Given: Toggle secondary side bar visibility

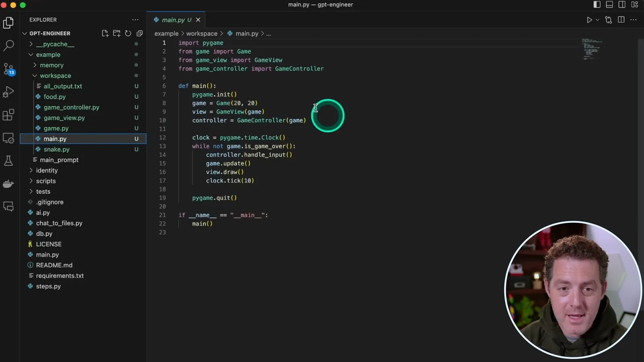Looking at the screenshot, I should click(622, 4).
